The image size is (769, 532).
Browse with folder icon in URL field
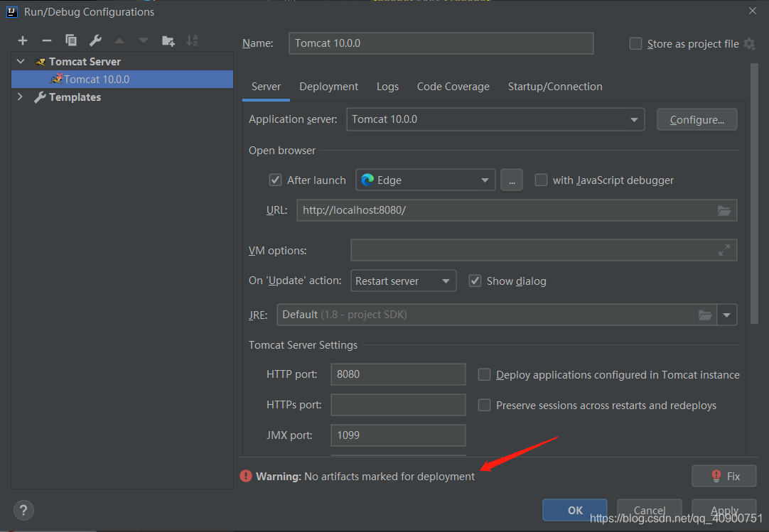point(724,211)
